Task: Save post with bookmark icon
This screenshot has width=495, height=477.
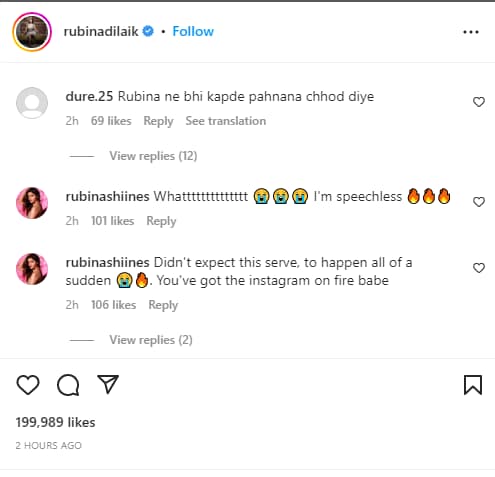Action: tap(473, 385)
